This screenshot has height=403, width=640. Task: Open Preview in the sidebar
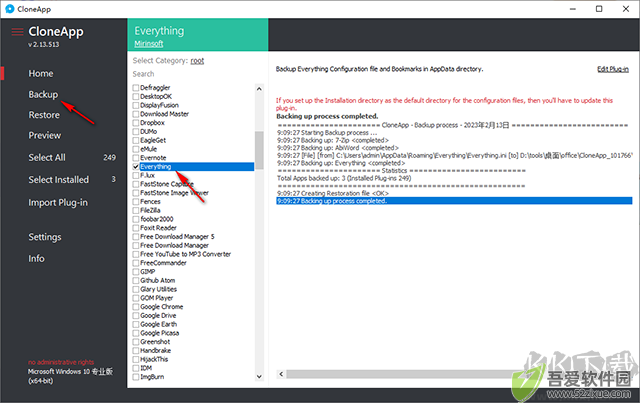pos(44,135)
